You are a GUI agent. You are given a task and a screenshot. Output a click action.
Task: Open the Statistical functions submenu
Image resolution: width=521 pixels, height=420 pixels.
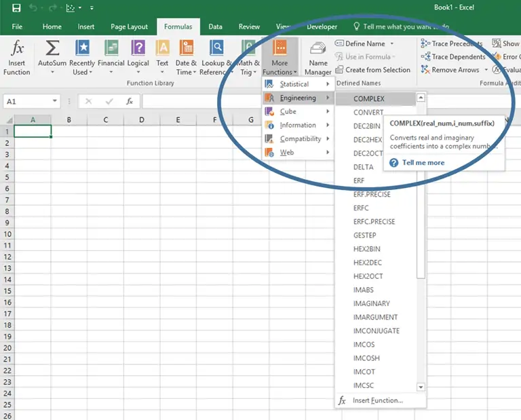pyautogui.click(x=298, y=84)
